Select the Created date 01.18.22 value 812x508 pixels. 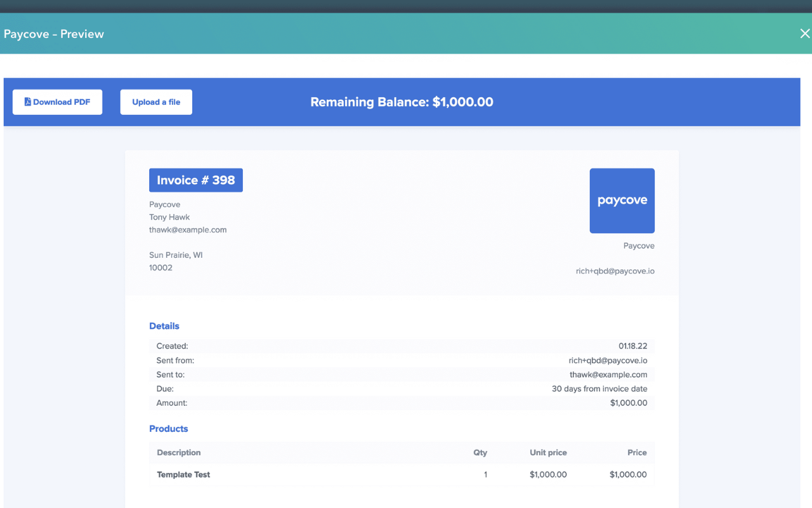pyautogui.click(x=632, y=346)
